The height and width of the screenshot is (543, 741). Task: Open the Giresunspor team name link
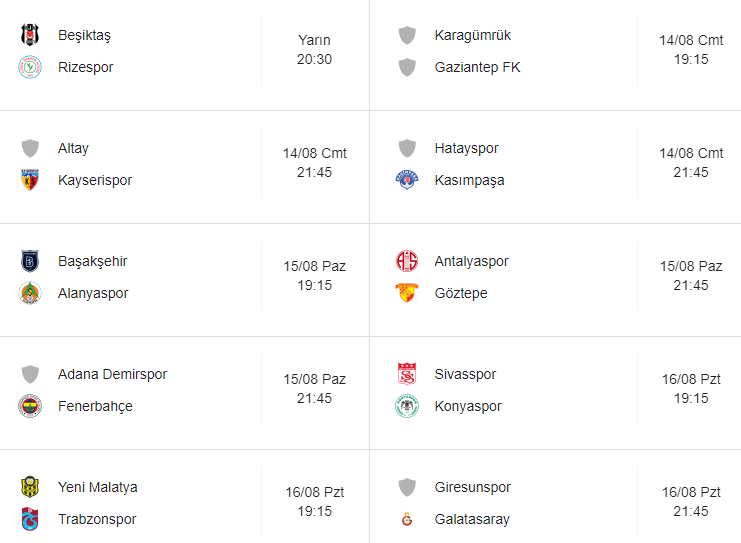point(473,487)
